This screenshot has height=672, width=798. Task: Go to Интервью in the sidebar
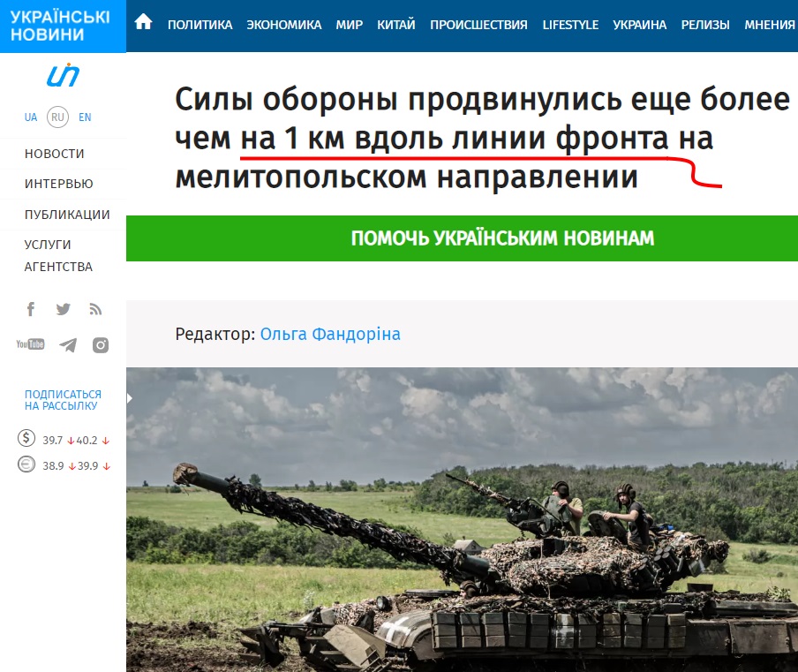[59, 184]
